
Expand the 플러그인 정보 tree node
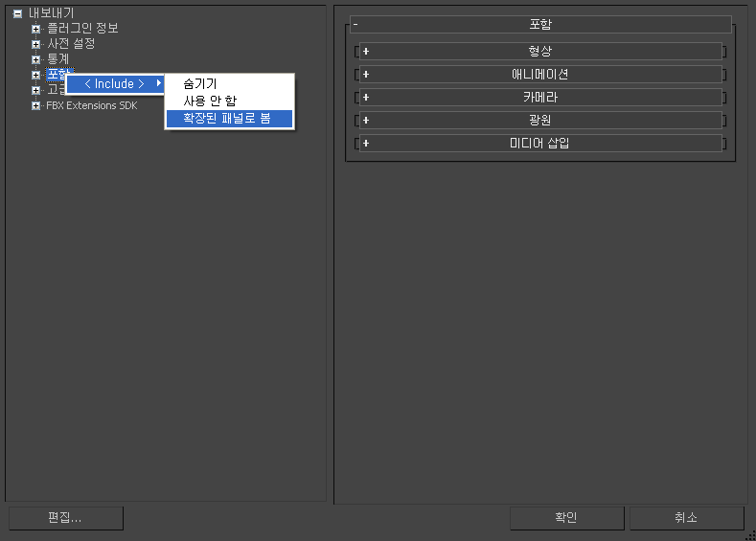tap(35, 29)
